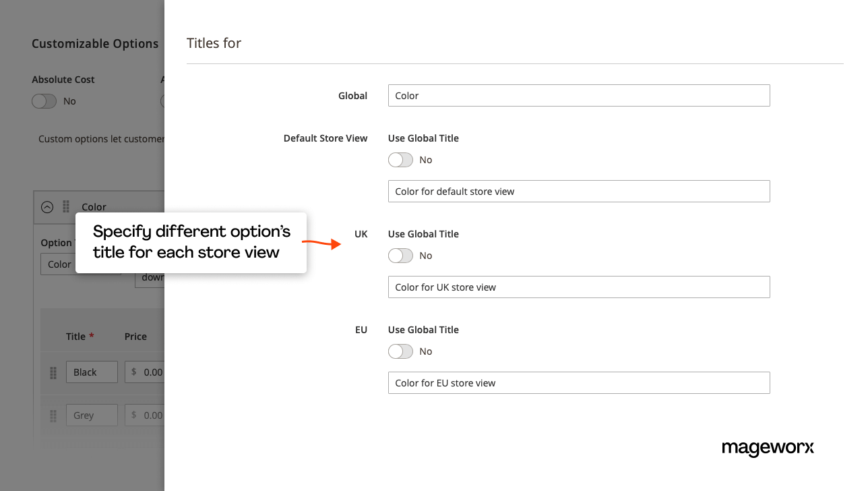Click the grip icon next to the Grey row
The height and width of the screenshot is (491, 868).
(x=53, y=415)
